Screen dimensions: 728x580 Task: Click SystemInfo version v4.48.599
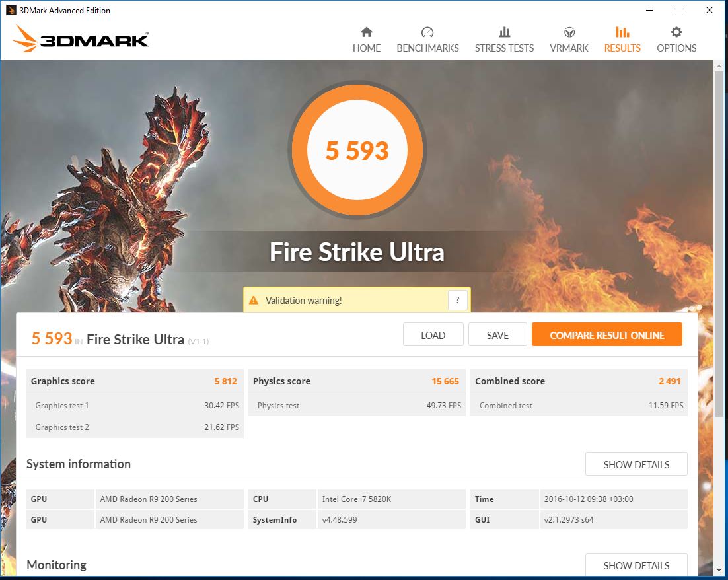[340, 520]
